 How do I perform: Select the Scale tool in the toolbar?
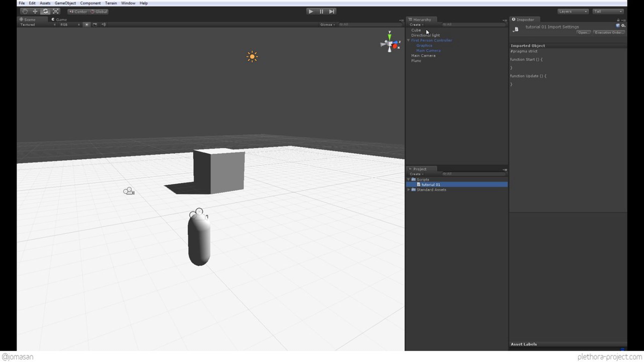coord(56,11)
